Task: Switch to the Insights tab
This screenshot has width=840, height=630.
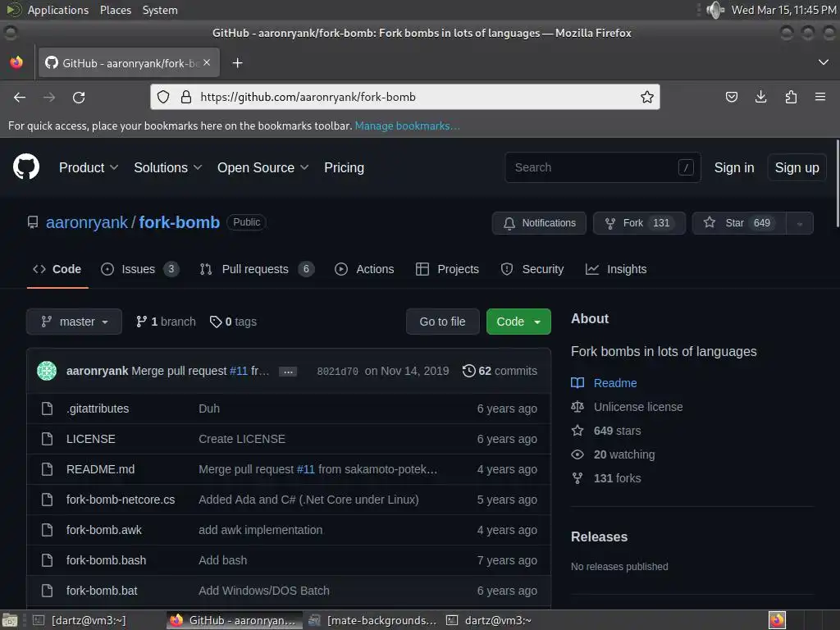Action: tap(616, 269)
